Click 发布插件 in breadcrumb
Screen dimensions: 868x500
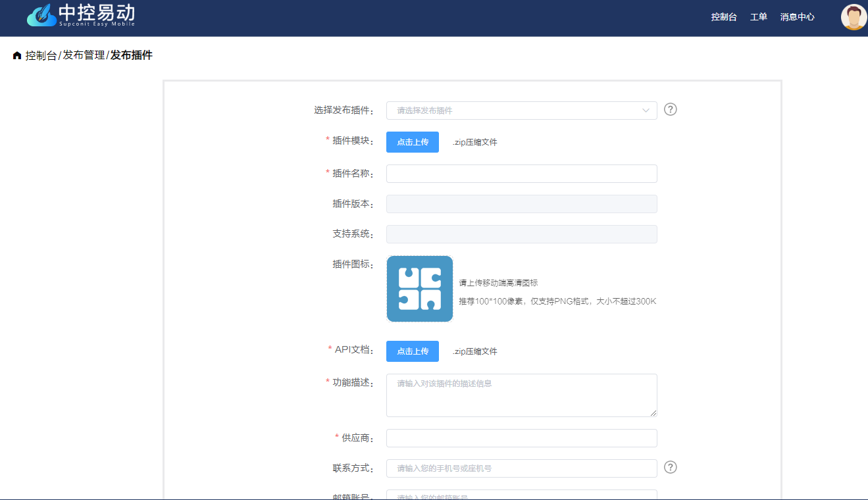pos(132,56)
